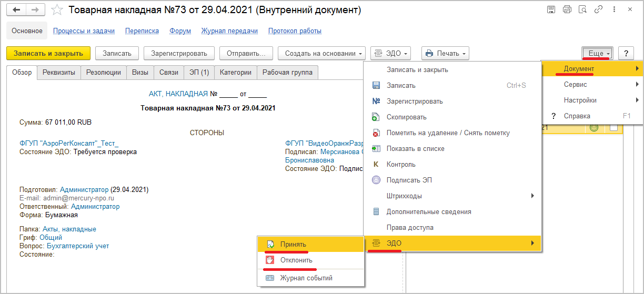Click the yellow Записать и закрыть button

pos(48,53)
